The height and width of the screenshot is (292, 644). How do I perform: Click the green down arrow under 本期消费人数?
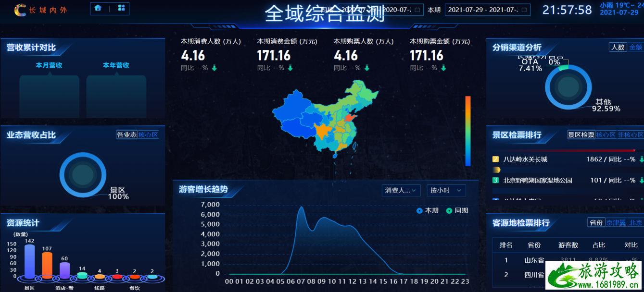coord(214,68)
